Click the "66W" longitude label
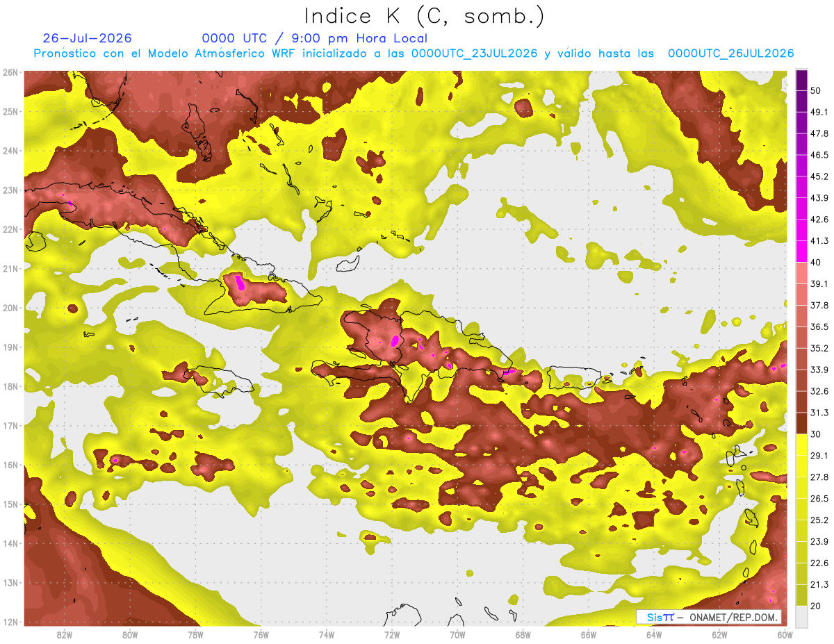The width and height of the screenshot is (834, 644). [588, 634]
